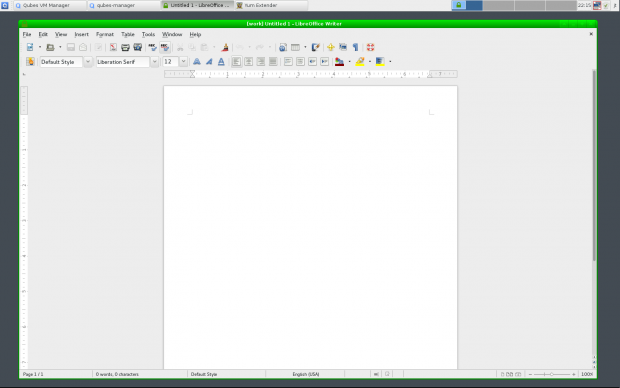Open the View menu
The height and width of the screenshot is (388, 620).
point(61,34)
